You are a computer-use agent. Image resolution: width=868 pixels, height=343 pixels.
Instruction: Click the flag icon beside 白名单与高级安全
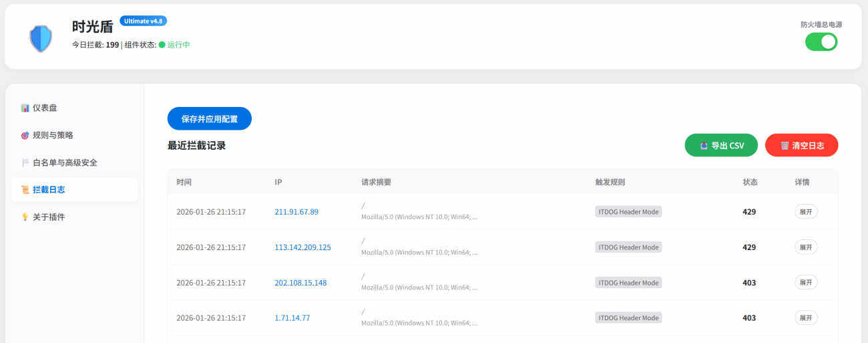25,162
